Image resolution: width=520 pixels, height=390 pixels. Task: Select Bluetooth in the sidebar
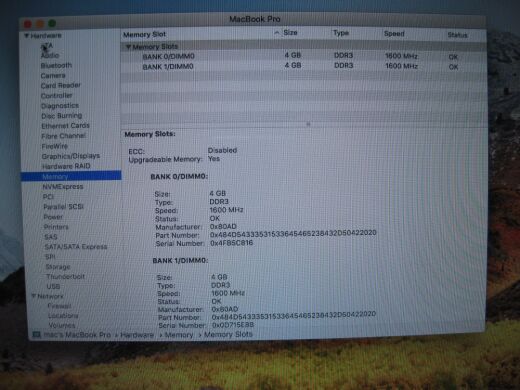[56, 65]
